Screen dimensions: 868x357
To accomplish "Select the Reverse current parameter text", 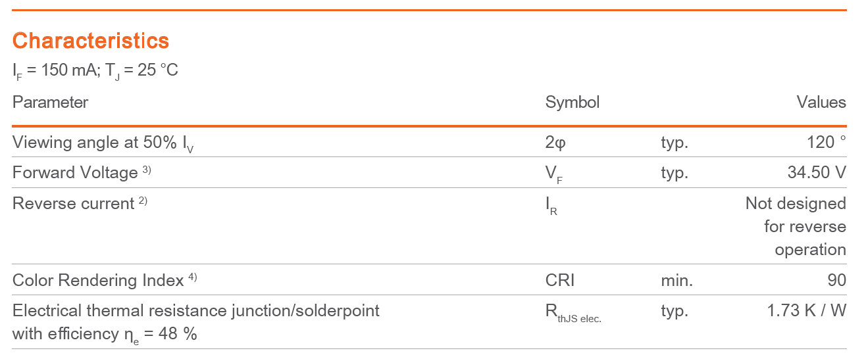I will (74, 204).
